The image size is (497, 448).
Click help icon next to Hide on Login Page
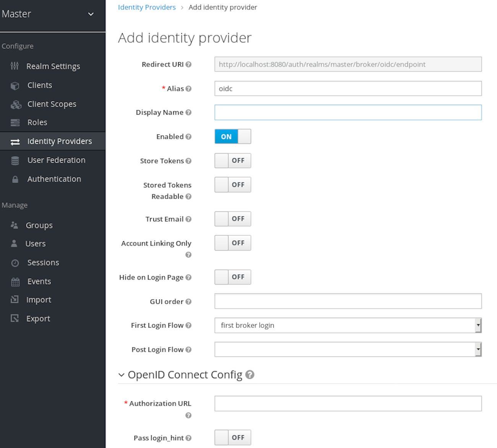(x=188, y=277)
